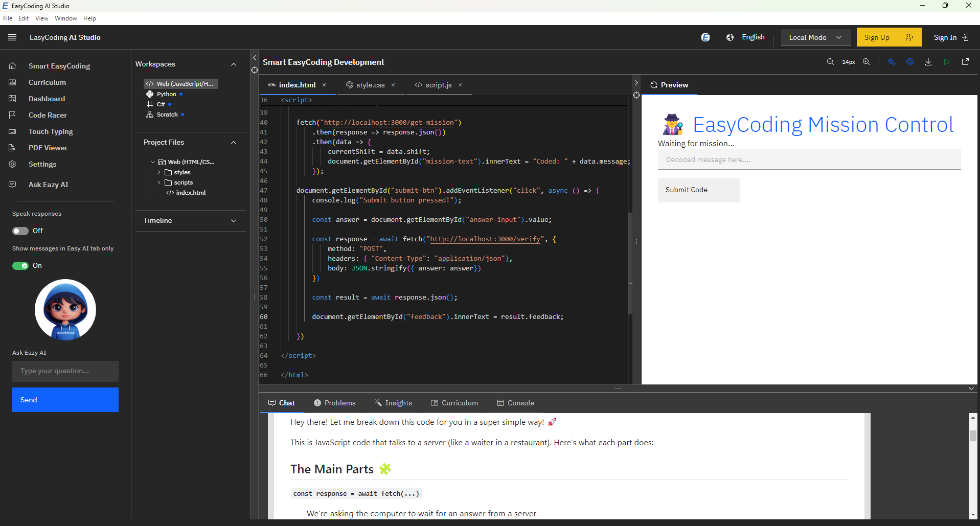Image resolution: width=980 pixels, height=526 pixels.
Task: Open the Edit menu
Action: (x=24, y=18)
